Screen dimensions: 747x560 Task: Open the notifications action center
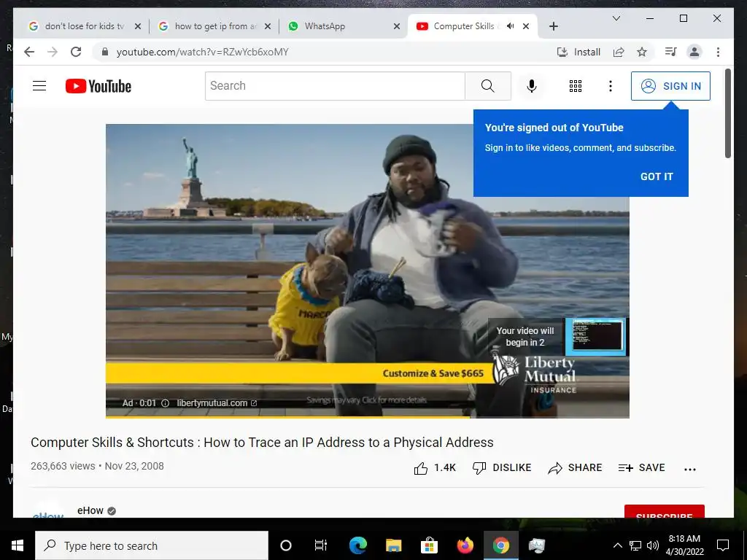723,545
